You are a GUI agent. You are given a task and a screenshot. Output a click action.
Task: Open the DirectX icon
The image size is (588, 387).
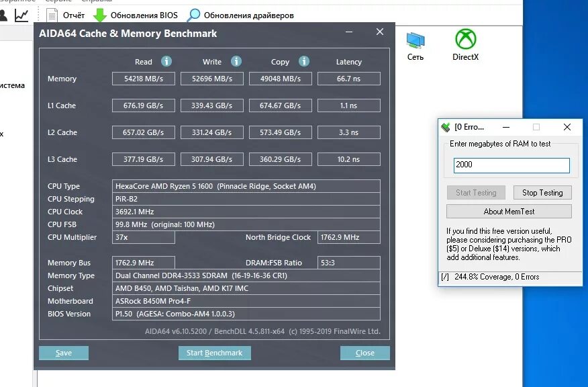(465, 45)
